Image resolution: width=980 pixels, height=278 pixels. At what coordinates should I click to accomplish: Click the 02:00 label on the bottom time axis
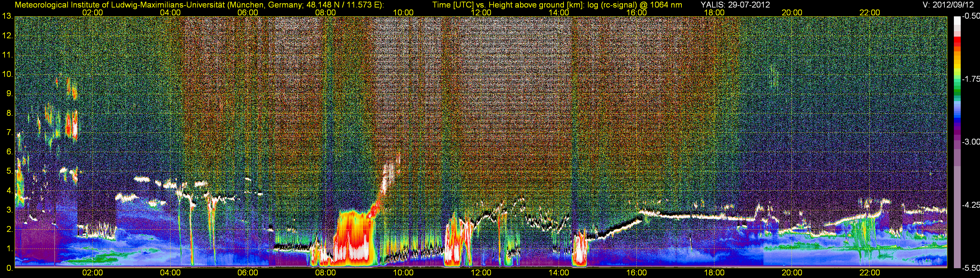(x=92, y=273)
